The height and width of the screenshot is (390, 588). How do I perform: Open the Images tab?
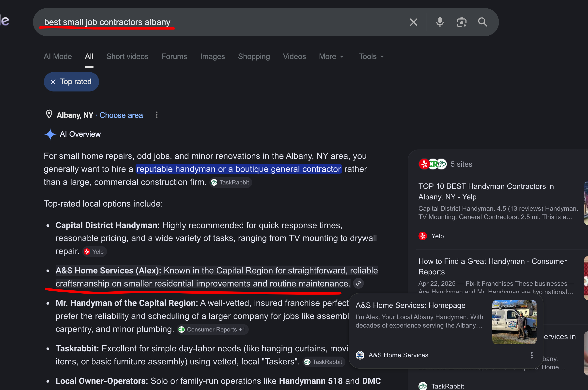[x=213, y=57]
